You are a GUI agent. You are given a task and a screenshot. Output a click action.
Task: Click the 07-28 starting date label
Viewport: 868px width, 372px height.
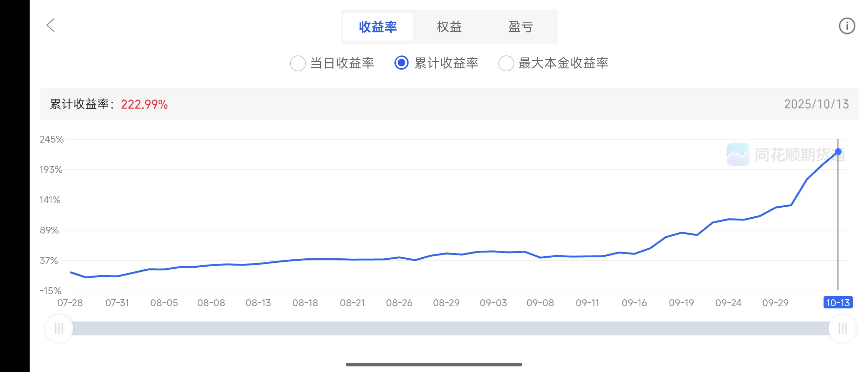tap(70, 303)
